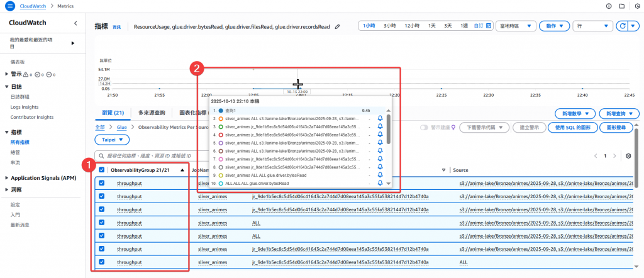The image size is (644, 278).
Task: Expand the 洞察 section in sidebar
Action: click(x=6, y=190)
